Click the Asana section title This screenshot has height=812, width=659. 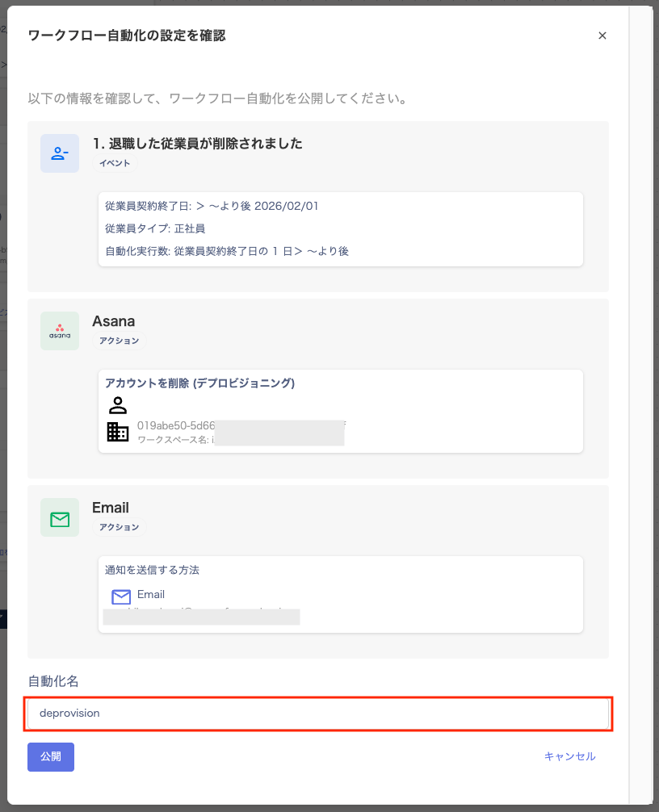[x=113, y=321]
